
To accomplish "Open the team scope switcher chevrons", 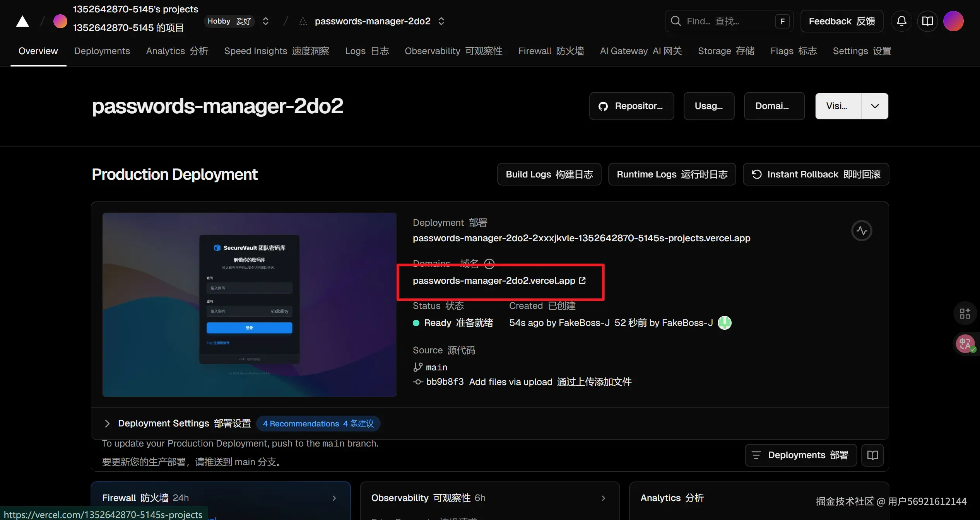I will pyautogui.click(x=265, y=21).
